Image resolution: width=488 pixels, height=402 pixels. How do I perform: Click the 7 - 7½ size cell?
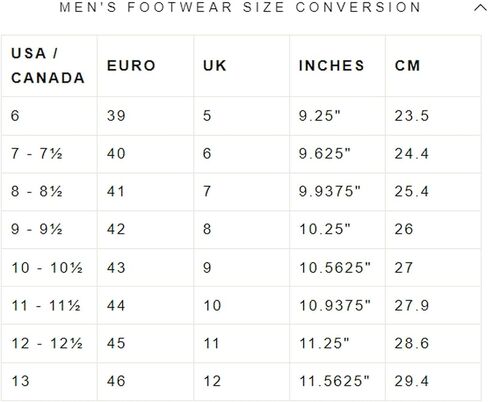coord(49,154)
